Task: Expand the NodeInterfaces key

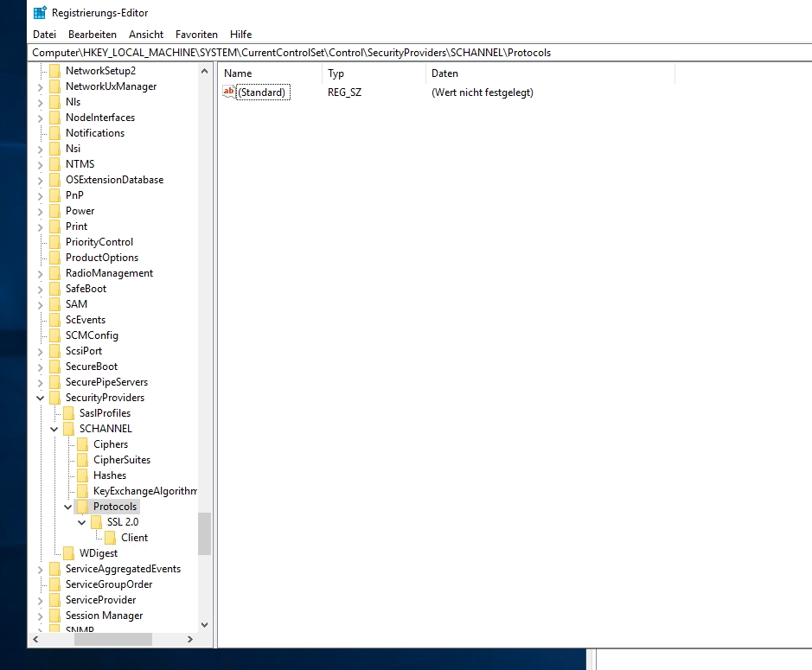Action: [x=40, y=118]
